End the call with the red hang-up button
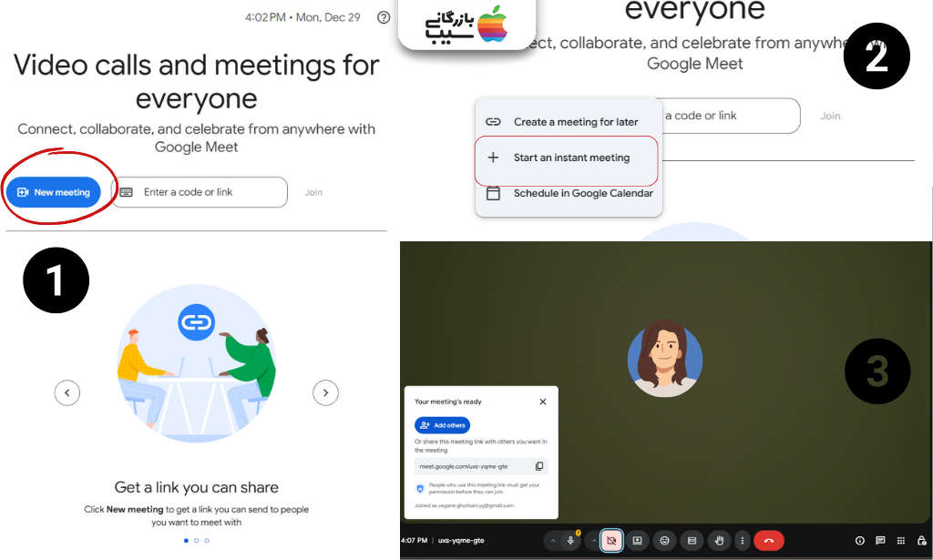Viewport: 933px width, 560px height. click(x=768, y=540)
